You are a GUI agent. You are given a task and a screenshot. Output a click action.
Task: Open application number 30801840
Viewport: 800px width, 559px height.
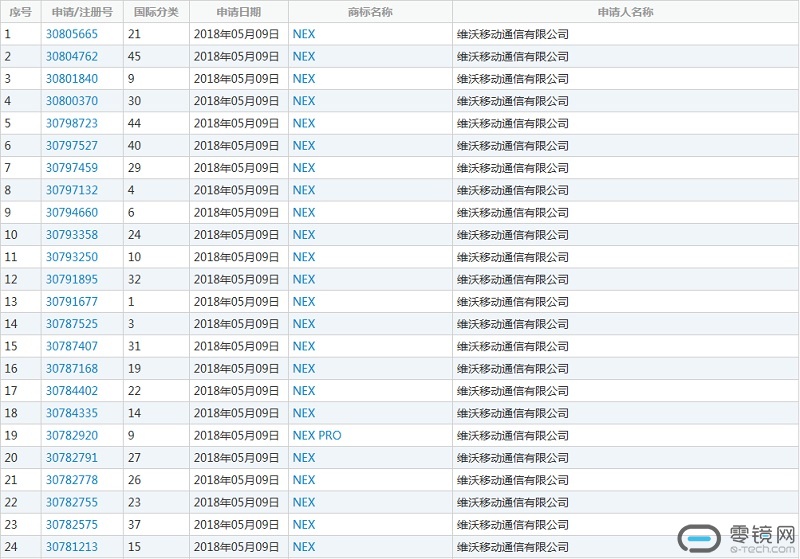(x=71, y=79)
